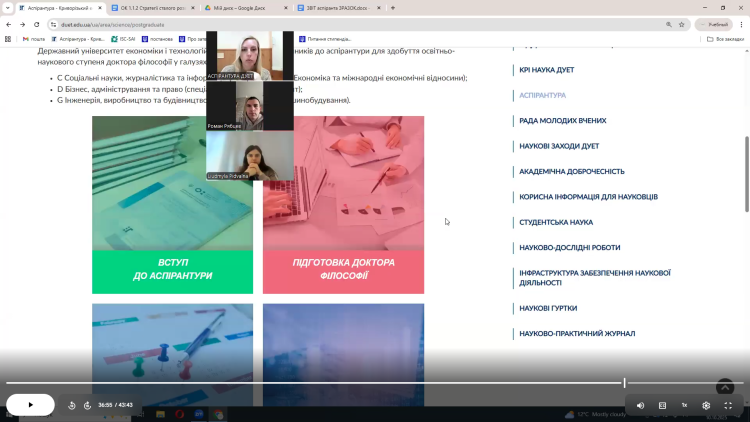The width and height of the screenshot is (750, 422).
Task: Click the scroll-to-top arrow button
Action: click(x=725, y=387)
